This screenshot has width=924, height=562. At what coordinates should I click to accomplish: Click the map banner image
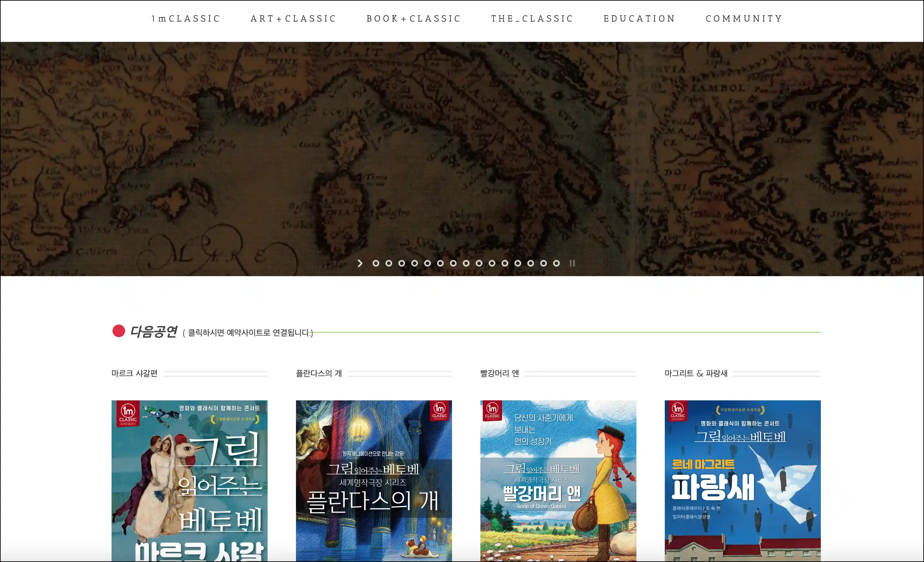(462, 159)
